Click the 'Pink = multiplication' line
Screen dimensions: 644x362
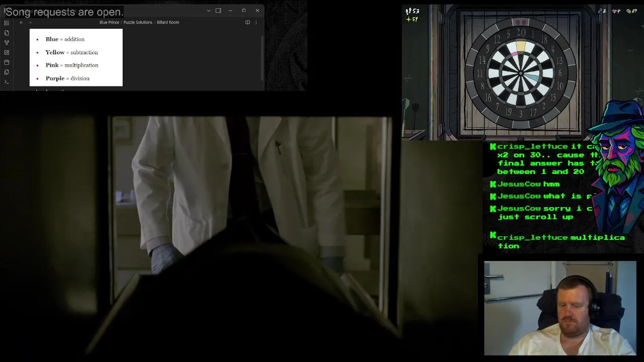coord(72,65)
